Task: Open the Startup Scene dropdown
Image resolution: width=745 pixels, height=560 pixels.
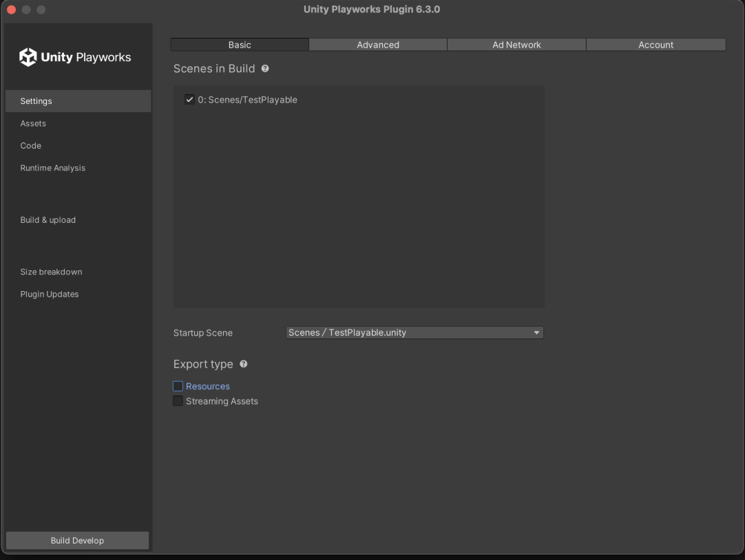Action: coord(415,333)
